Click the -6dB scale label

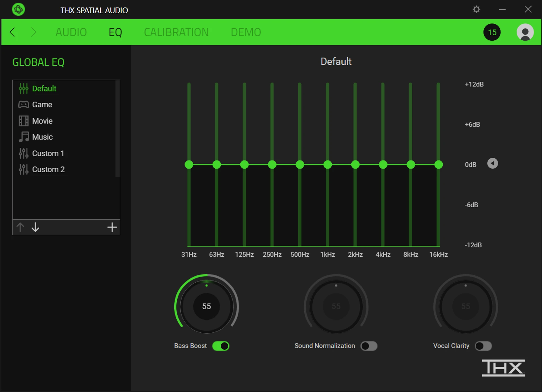click(471, 205)
